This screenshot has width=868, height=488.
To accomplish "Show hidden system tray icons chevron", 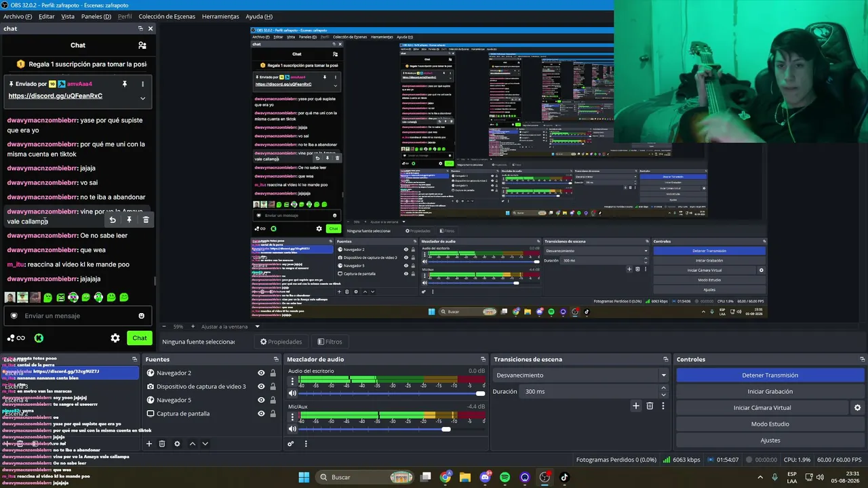I will click(759, 477).
